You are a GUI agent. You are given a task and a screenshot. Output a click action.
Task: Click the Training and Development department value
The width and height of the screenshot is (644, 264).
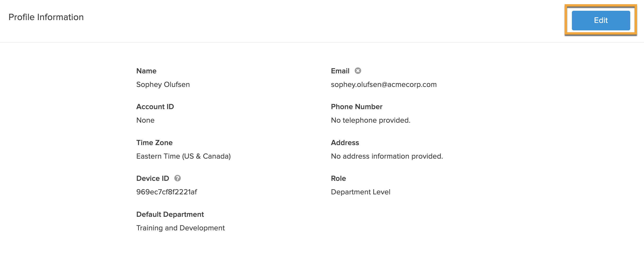tap(181, 228)
